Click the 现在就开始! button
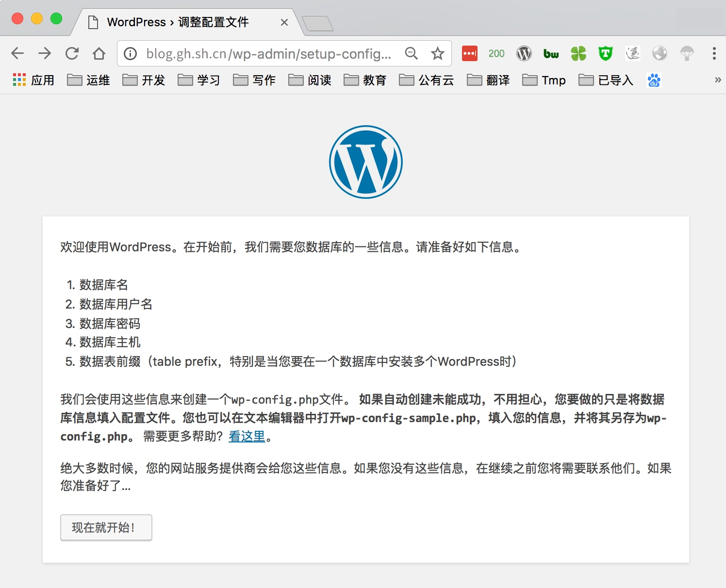The height and width of the screenshot is (588, 726). pos(106,527)
